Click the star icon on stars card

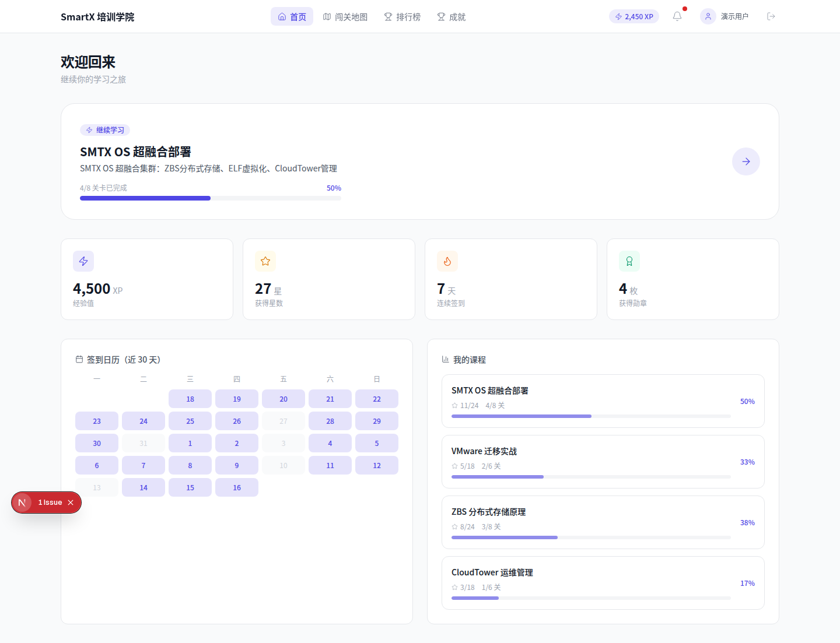pyautogui.click(x=265, y=261)
